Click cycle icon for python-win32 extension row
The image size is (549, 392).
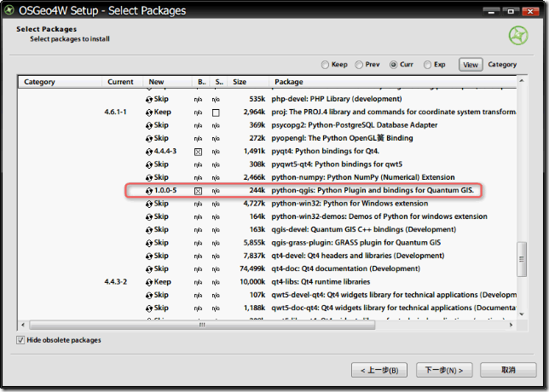[x=149, y=204]
